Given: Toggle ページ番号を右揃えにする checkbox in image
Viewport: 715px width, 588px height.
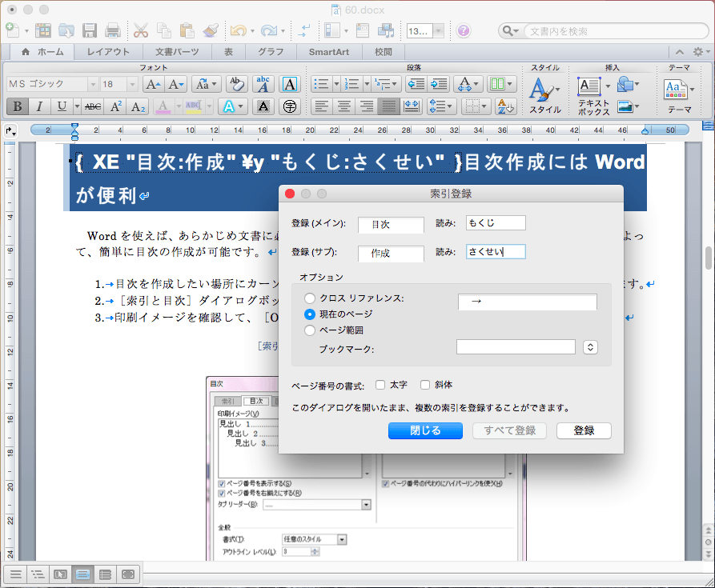Looking at the screenshot, I should coord(222,494).
